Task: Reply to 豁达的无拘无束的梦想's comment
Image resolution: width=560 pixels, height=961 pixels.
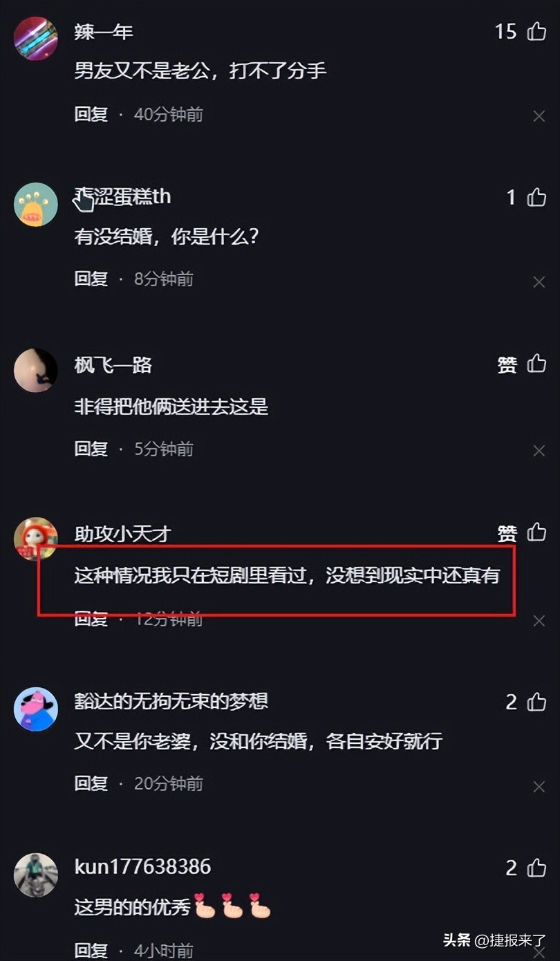Action: click(x=91, y=783)
